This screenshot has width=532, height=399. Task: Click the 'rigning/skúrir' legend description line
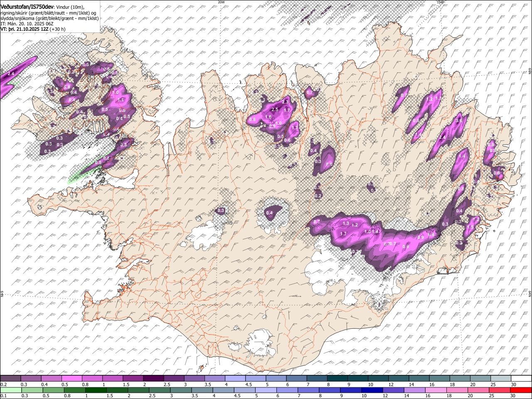(x=48, y=13)
